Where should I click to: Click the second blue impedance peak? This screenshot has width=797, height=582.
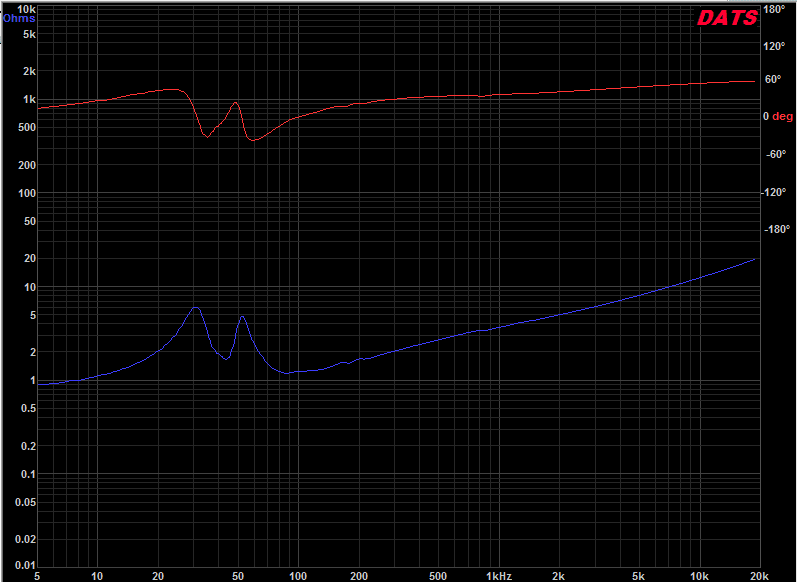(242, 317)
